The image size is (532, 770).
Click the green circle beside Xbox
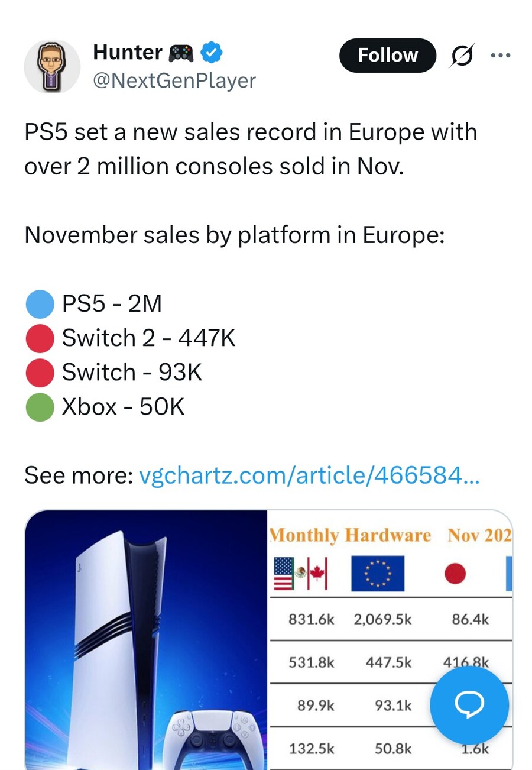(40, 407)
